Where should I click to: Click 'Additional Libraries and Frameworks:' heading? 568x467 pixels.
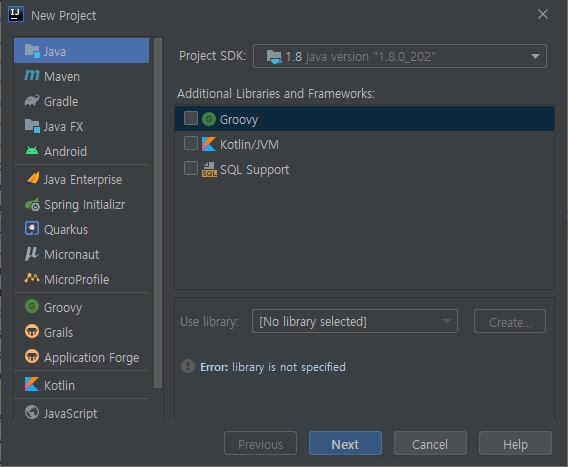click(276, 93)
